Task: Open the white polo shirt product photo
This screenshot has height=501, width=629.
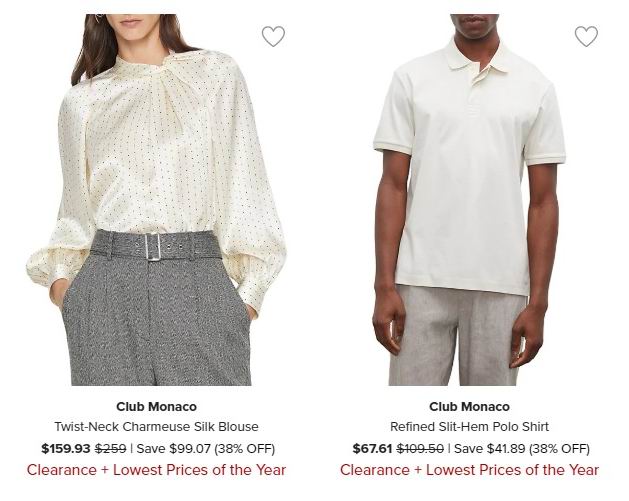Action: [x=469, y=200]
